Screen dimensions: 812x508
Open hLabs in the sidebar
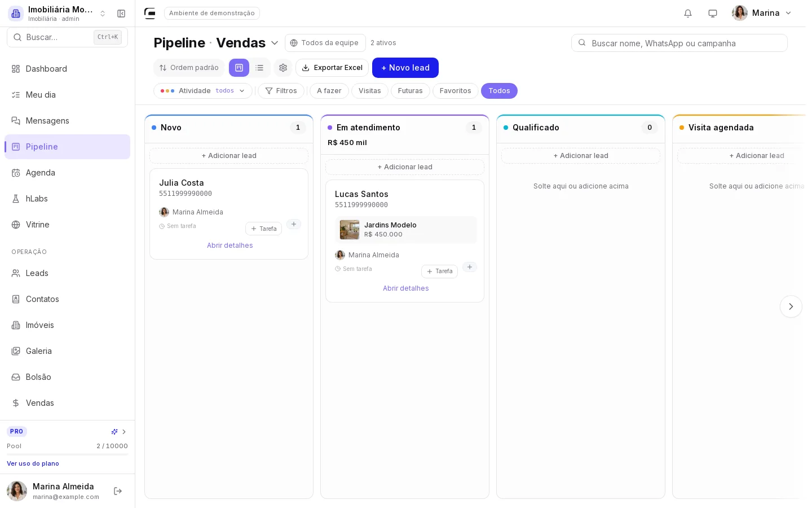(x=67, y=199)
